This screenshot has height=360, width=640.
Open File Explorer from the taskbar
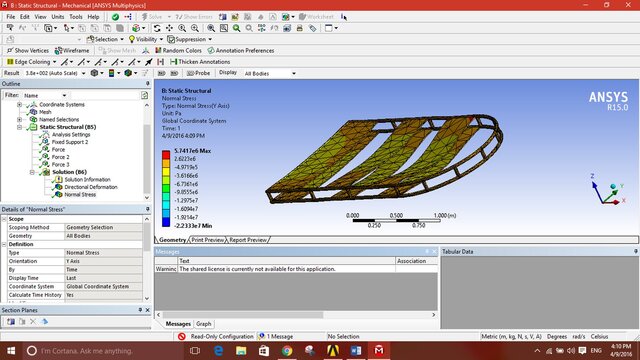pyautogui.click(x=241, y=351)
